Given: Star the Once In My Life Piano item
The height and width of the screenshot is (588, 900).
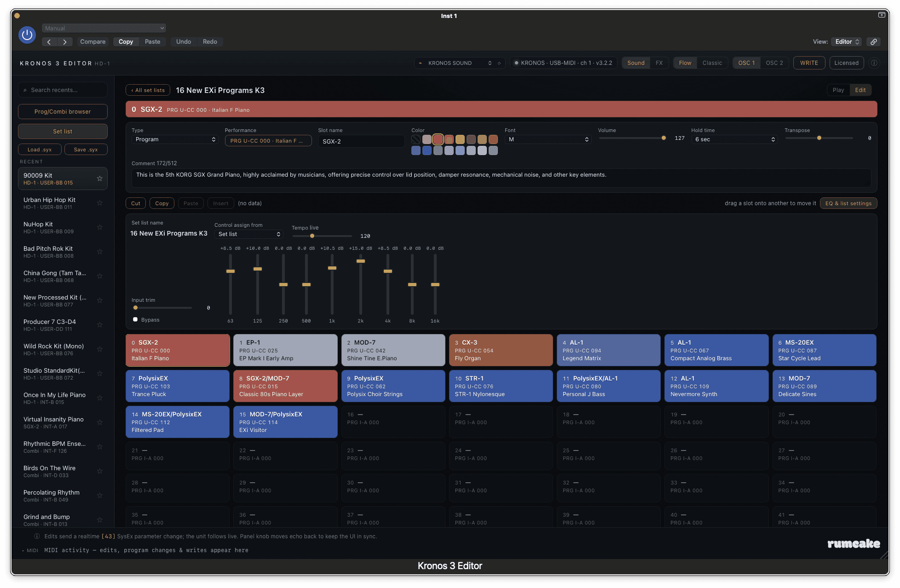Looking at the screenshot, I should (99, 398).
